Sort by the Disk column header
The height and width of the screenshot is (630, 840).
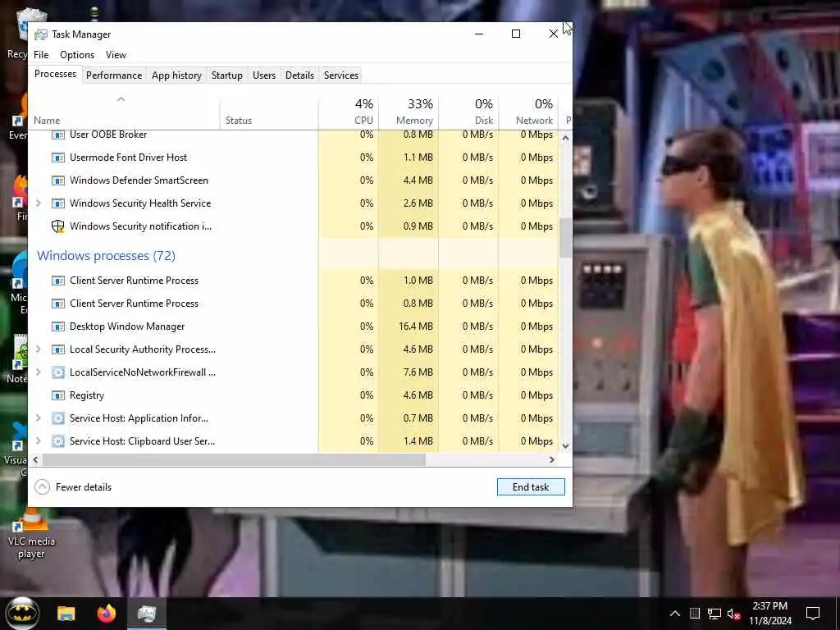coord(468,112)
